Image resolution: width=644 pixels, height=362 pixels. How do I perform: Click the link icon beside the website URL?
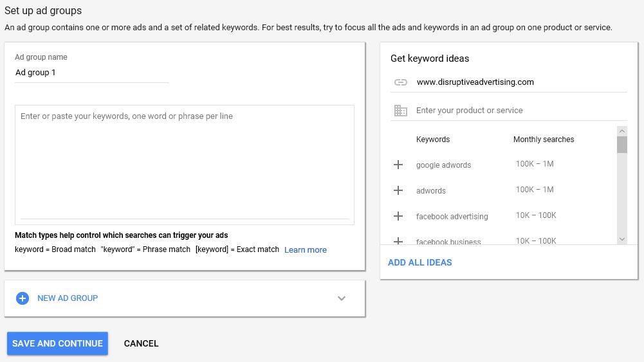[x=401, y=82]
